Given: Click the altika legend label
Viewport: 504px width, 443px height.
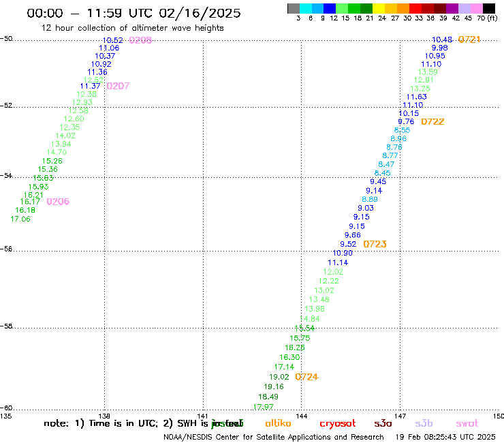Looking at the screenshot, I should click(x=278, y=423).
